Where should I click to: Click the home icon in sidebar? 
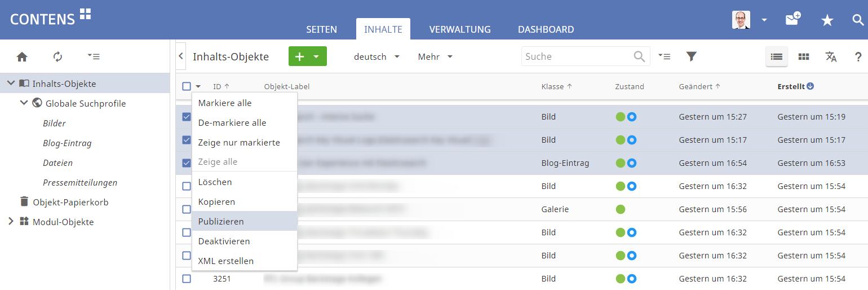[x=22, y=56]
